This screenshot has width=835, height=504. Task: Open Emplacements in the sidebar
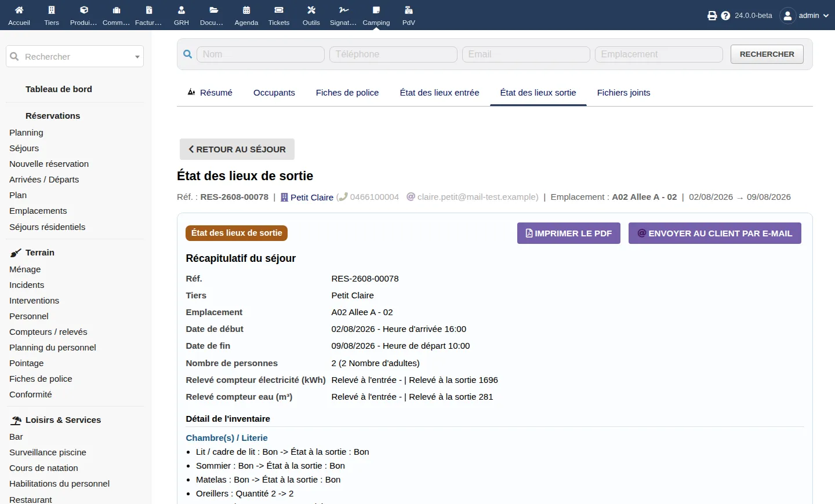pos(38,211)
